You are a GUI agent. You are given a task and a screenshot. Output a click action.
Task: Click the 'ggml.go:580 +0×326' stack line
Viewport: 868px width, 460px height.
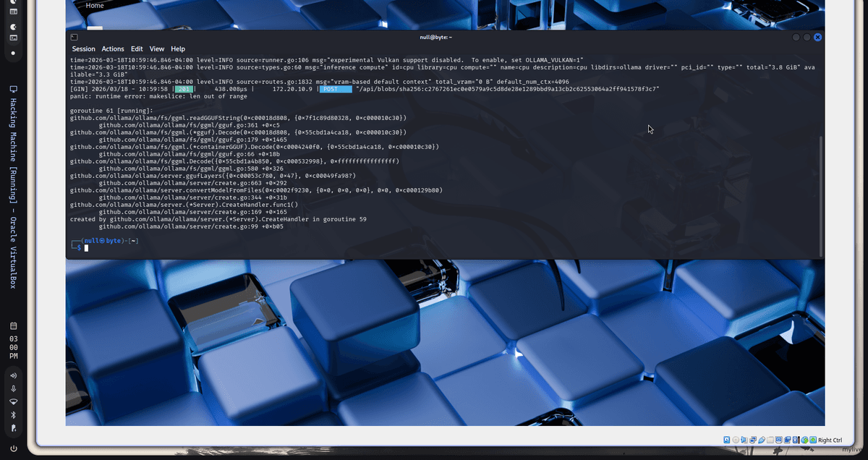[191, 169]
